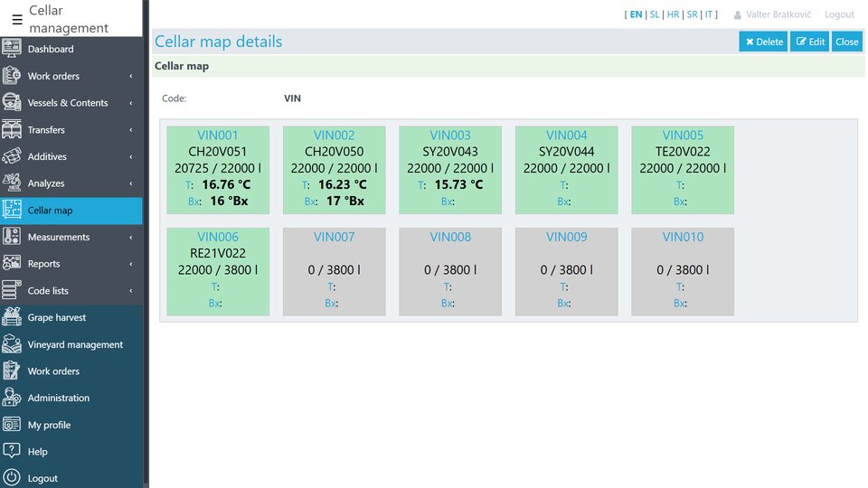
Task: Open vessel VIN003 tile link
Action: tap(450, 136)
